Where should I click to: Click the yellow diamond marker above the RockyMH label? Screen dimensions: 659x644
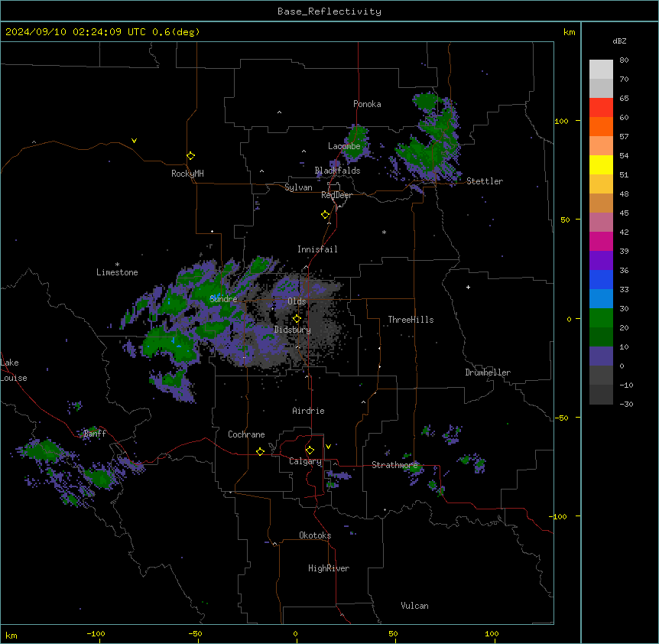(x=191, y=156)
